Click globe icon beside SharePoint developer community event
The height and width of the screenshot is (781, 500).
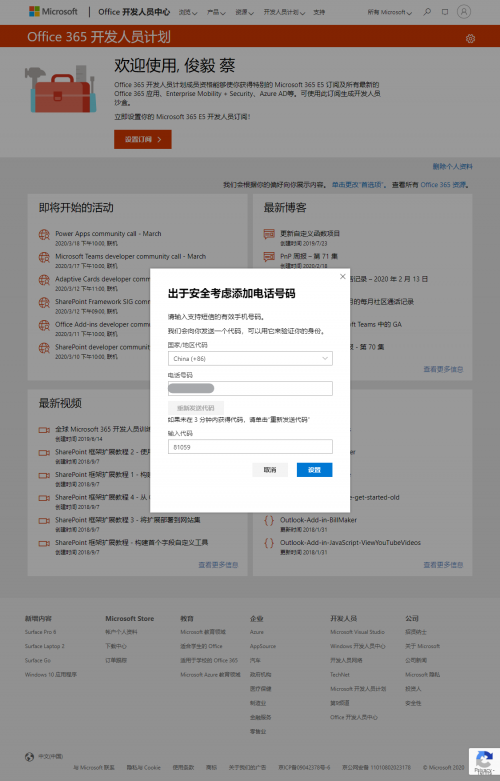44,348
